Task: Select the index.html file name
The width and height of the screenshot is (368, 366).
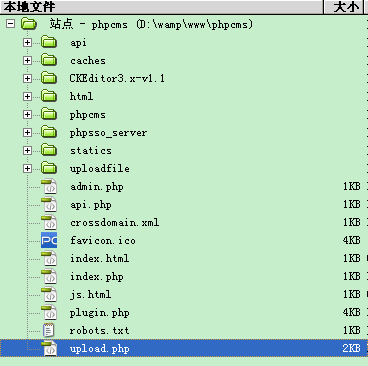Action: (99, 258)
